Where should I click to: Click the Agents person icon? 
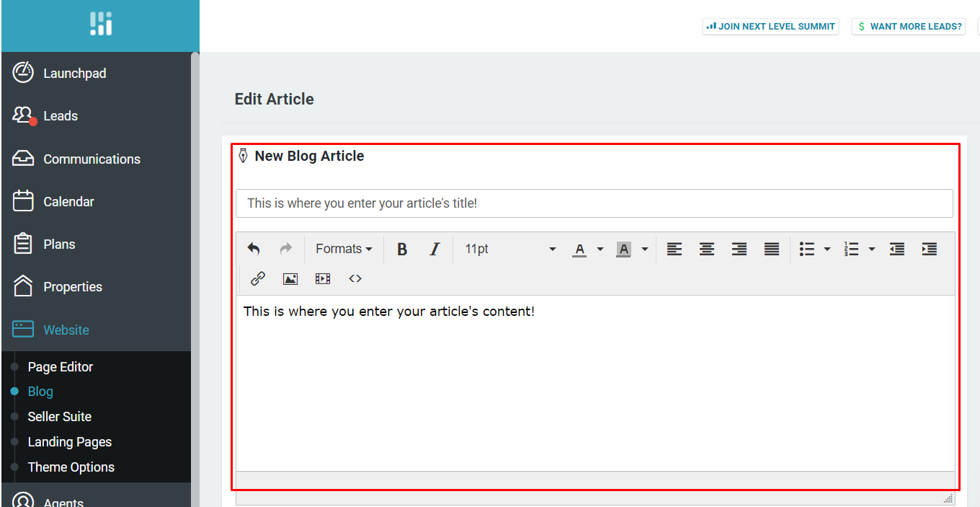tap(23, 501)
